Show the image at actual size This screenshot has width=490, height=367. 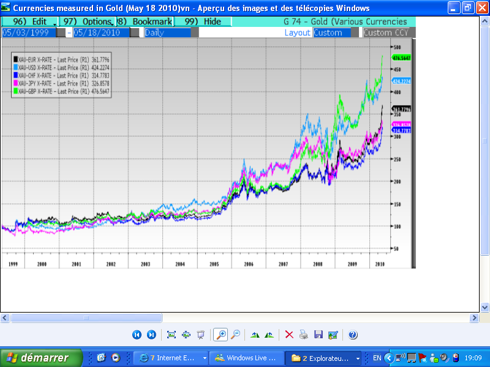point(186,335)
